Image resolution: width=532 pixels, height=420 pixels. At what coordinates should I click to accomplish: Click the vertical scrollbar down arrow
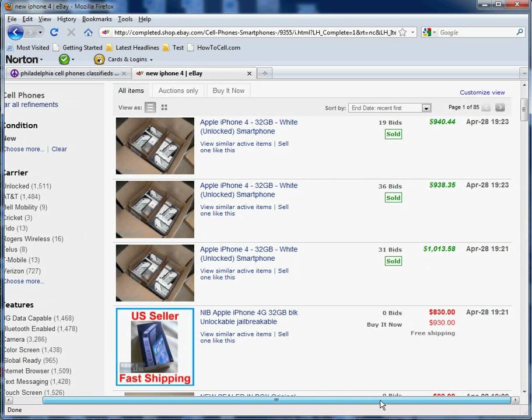coord(524,392)
